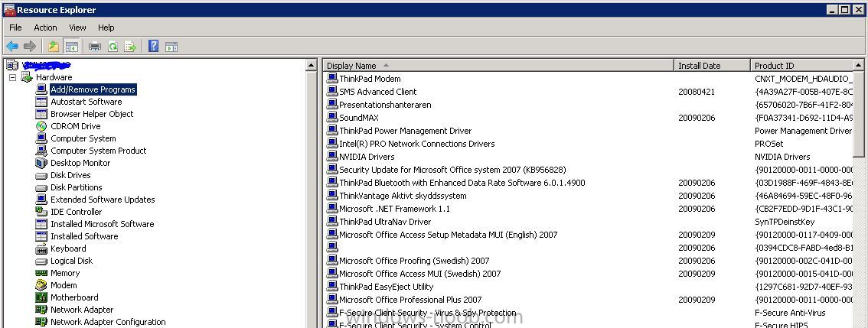Select Add/Remove Programs in tree
Image resolution: width=868 pixels, height=328 pixels.
point(93,89)
